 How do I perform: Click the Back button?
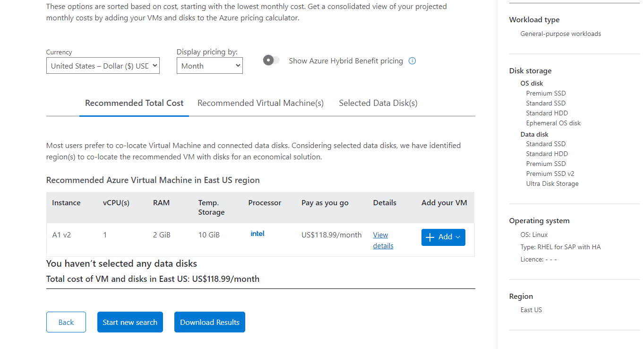point(66,322)
